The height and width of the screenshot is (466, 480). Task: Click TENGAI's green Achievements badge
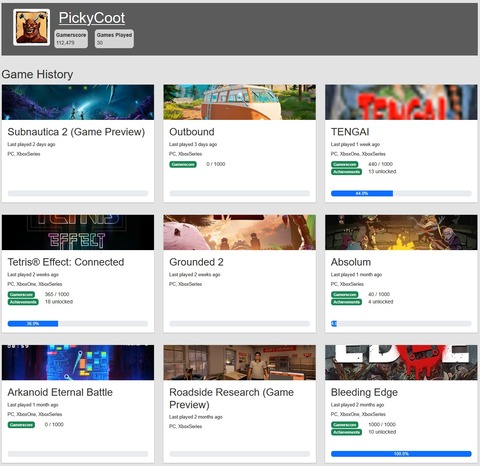pyautogui.click(x=346, y=172)
